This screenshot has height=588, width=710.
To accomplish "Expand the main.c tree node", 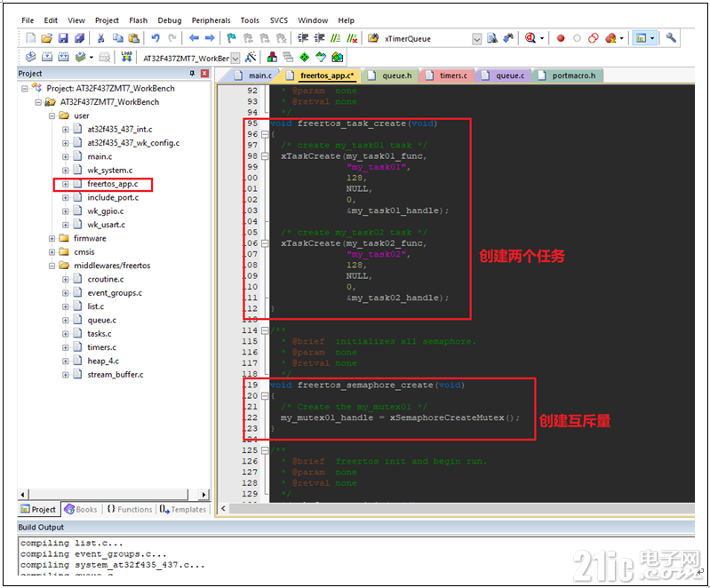I will [66, 157].
